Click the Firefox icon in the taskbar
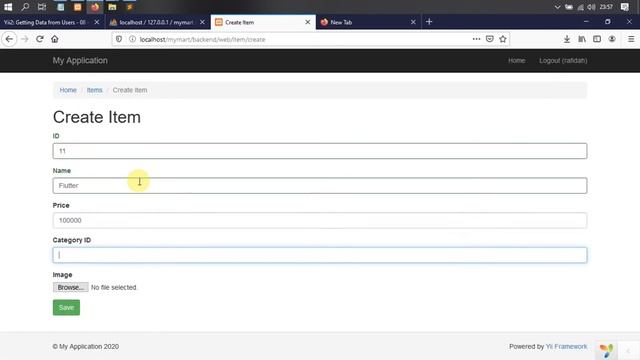 (95, 7)
